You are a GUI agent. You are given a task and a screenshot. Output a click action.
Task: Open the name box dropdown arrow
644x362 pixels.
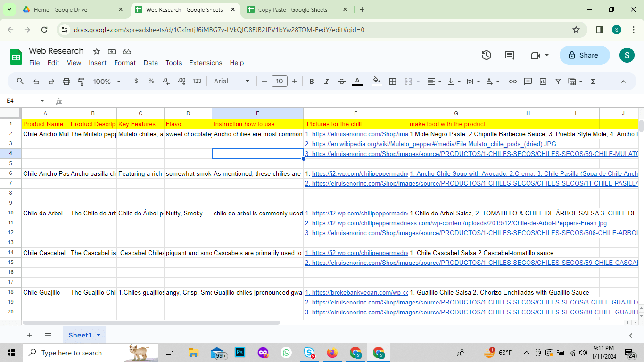(x=42, y=101)
